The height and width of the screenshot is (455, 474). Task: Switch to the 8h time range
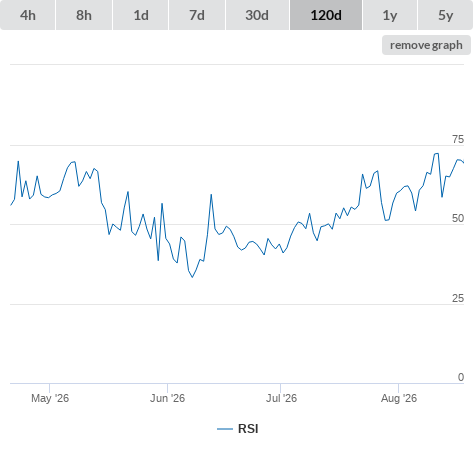pyautogui.click(x=84, y=15)
